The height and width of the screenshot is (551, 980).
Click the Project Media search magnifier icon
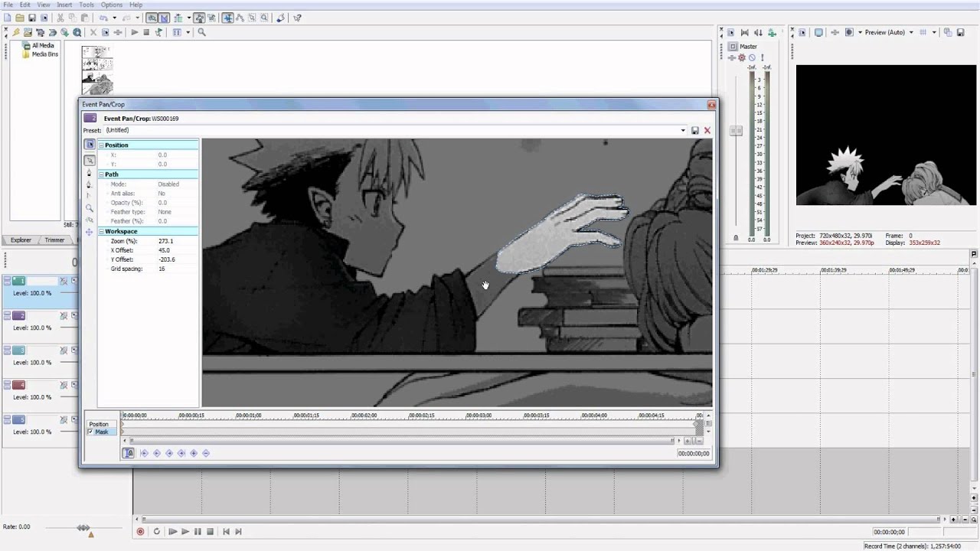201,33
